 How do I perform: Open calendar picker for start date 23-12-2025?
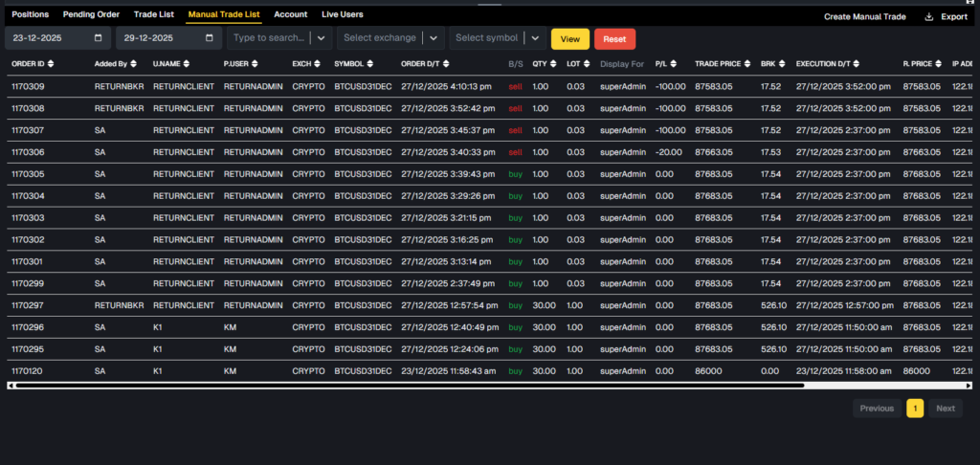click(x=99, y=38)
